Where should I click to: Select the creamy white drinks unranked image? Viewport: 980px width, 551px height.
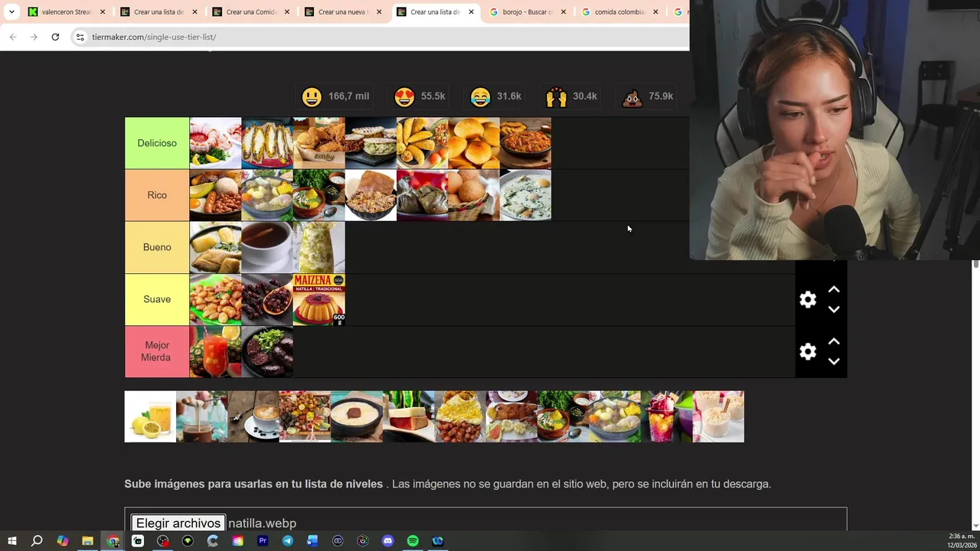718,416
